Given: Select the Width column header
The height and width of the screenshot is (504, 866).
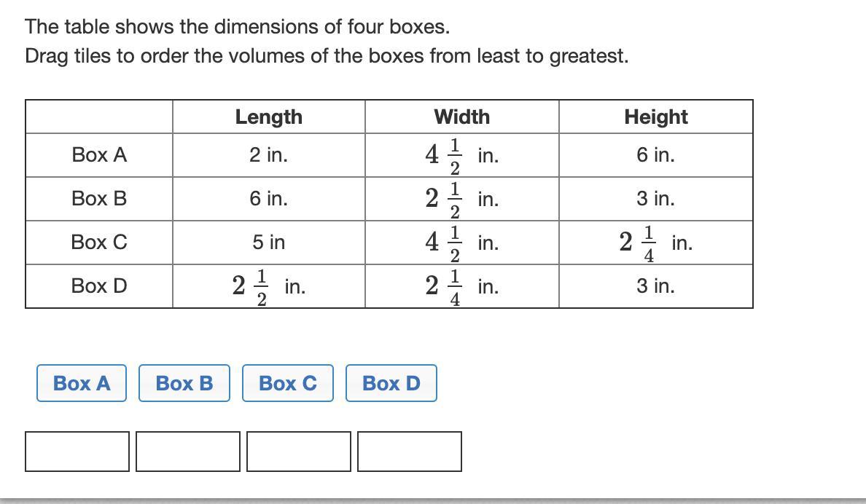Looking at the screenshot, I should 461,117.
